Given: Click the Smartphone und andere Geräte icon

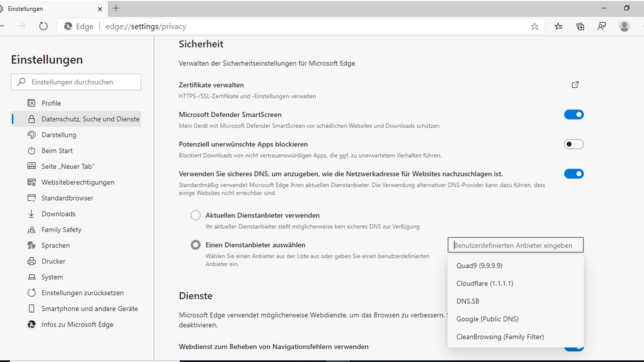Looking at the screenshot, I should [x=31, y=308].
